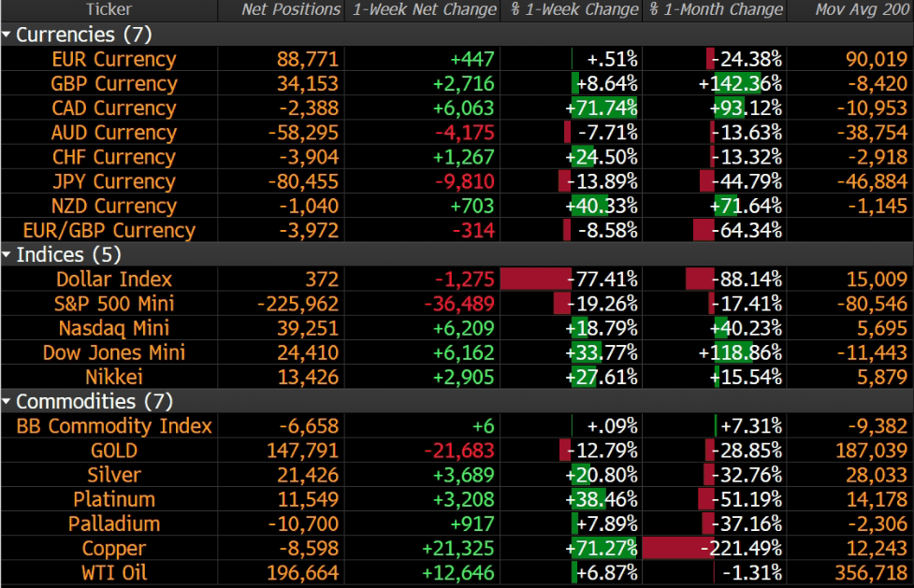This screenshot has height=588, width=914.
Task: Select the Nasdaq Mini ticker
Action: coord(116,328)
